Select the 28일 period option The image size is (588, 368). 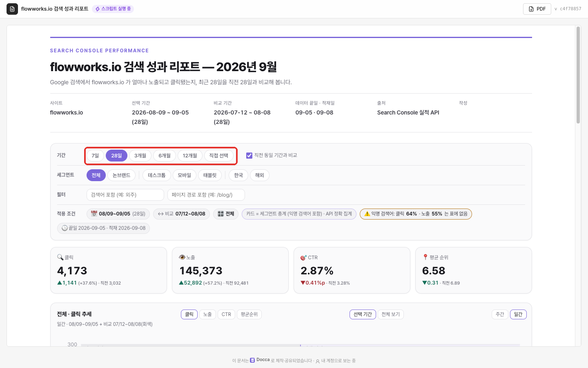coord(116,156)
